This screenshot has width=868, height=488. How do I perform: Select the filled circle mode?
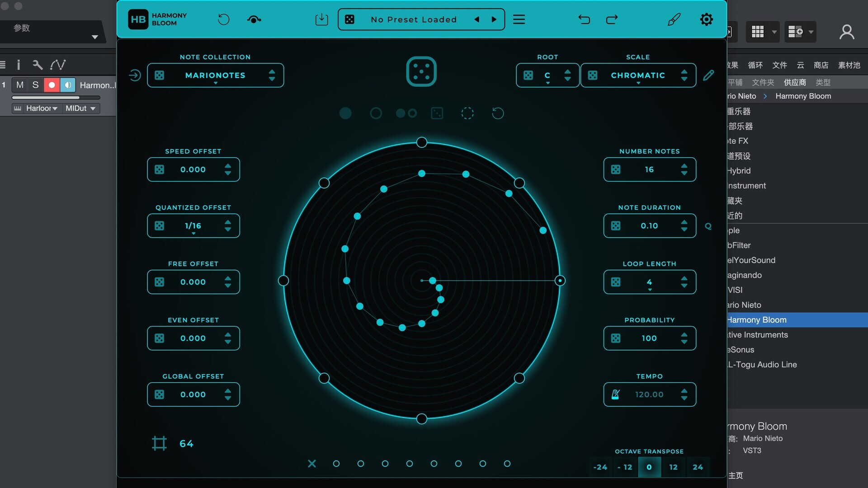tap(345, 113)
